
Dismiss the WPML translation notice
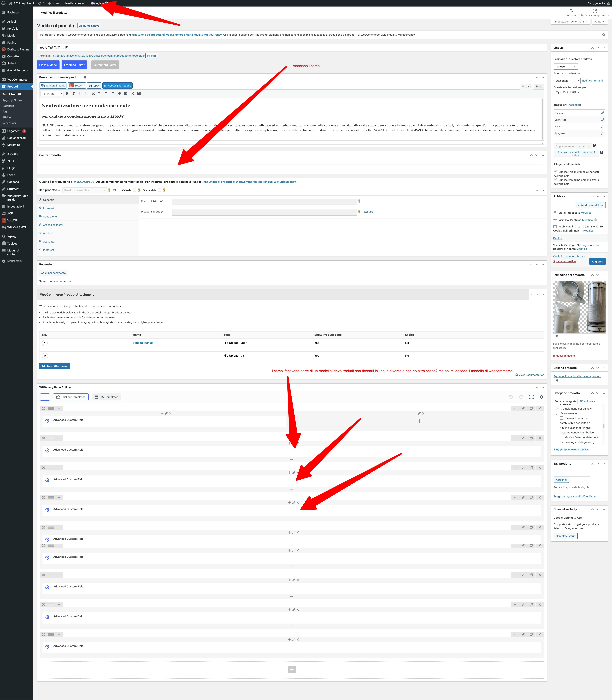click(603, 35)
